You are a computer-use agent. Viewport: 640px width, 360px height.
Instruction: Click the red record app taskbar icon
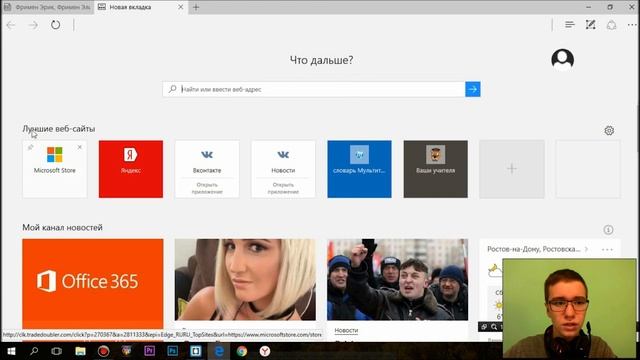[x=103, y=351]
